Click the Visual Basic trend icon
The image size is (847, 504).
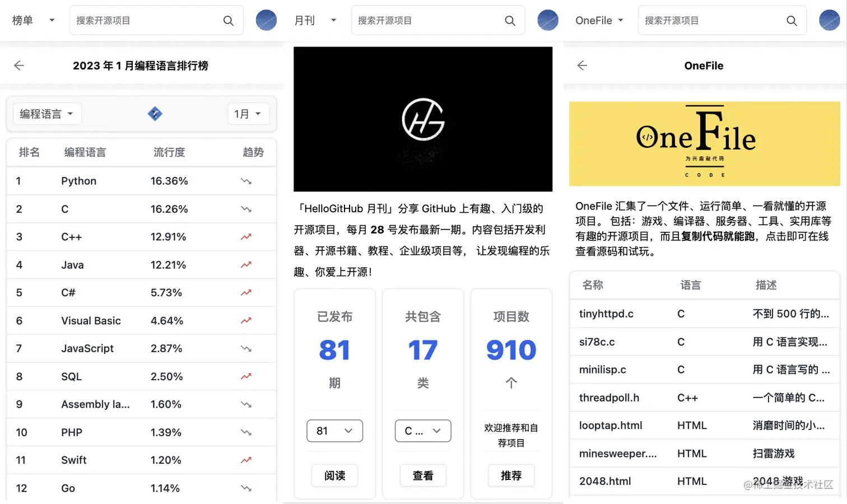246,320
